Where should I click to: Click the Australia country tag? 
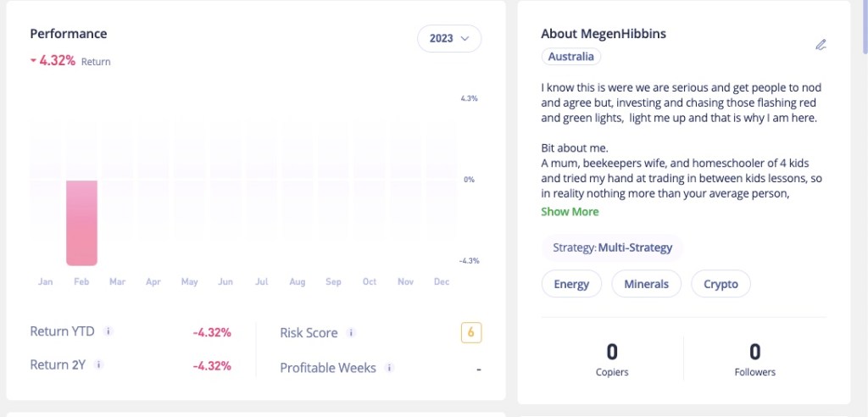tap(571, 57)
